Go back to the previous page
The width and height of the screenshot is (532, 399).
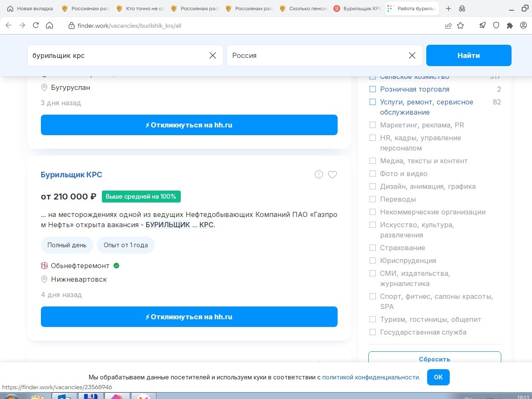point(9,26)
